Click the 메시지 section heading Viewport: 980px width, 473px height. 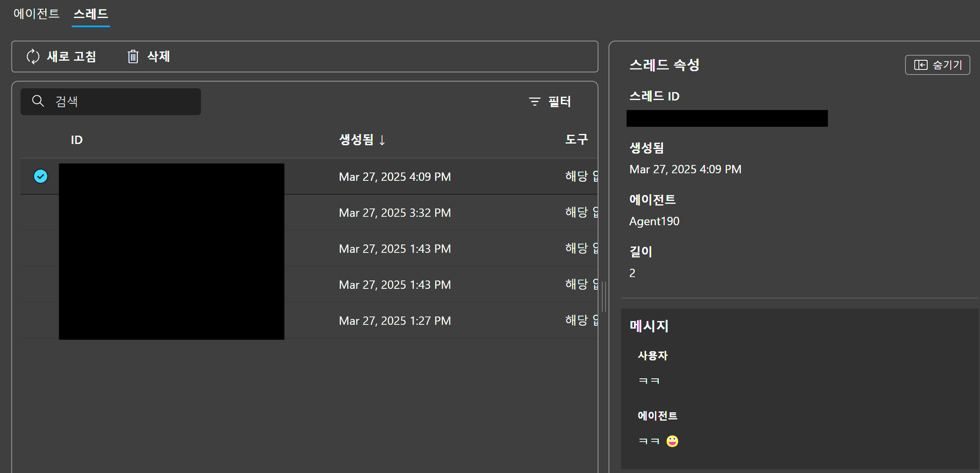click(x=649, y=326)
